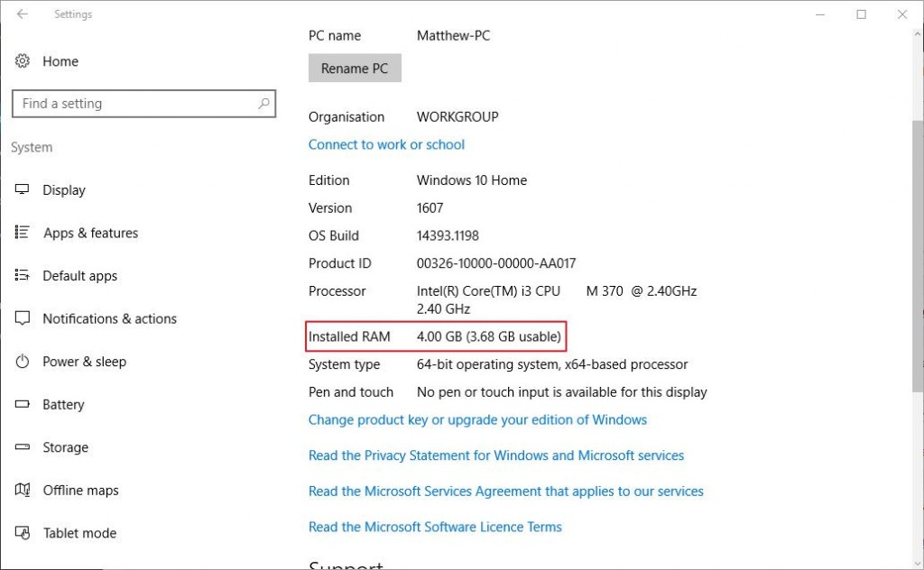Click the Notifications & actions speech bubble icon
This screenshot has height=570, width=924.
(24, 318)
